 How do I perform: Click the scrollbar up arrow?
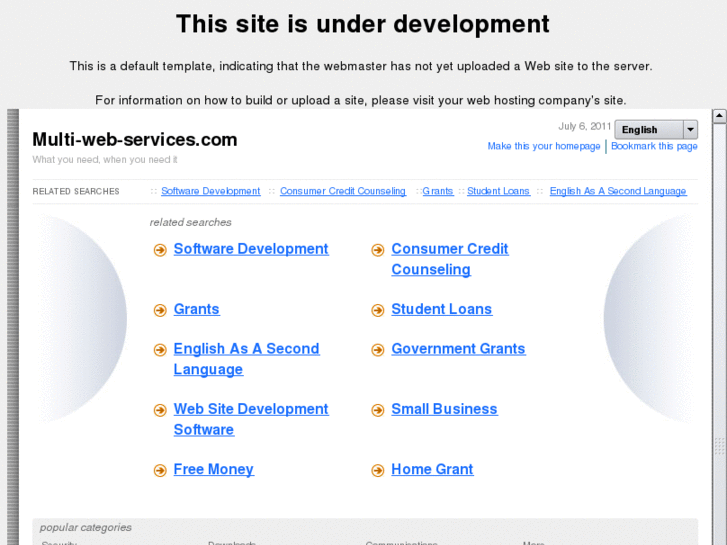point(719,115)
